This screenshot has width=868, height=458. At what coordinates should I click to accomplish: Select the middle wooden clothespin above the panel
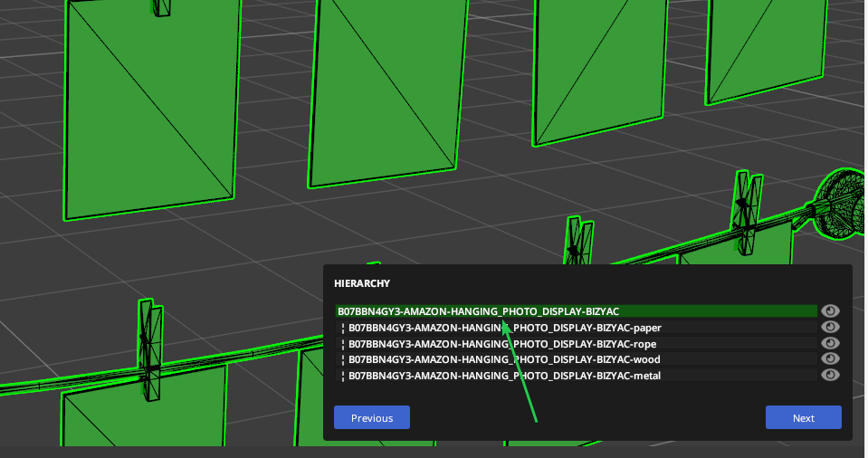578,241
